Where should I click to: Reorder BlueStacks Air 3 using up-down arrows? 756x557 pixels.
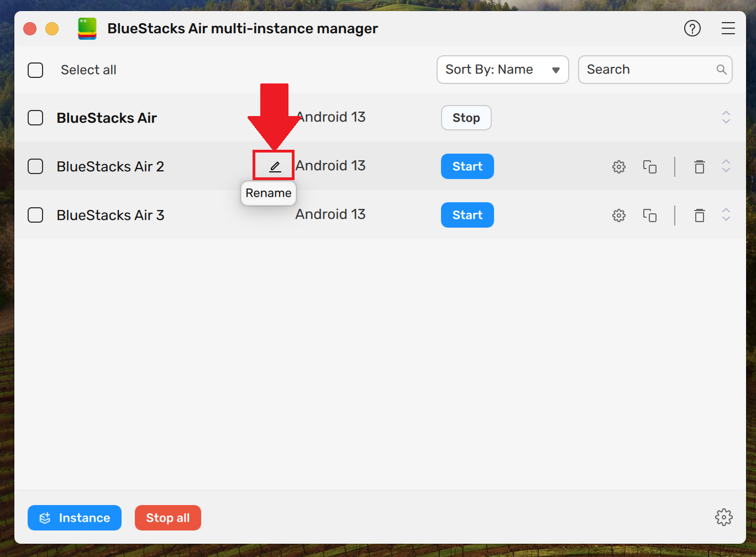click(x=726, y=214)
